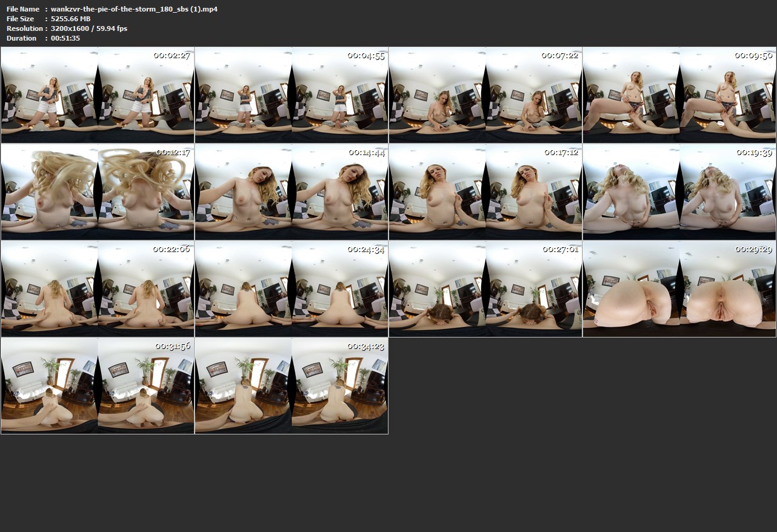Click the duration value 00:51:35

pyautogui.click(x=65, y=38)
